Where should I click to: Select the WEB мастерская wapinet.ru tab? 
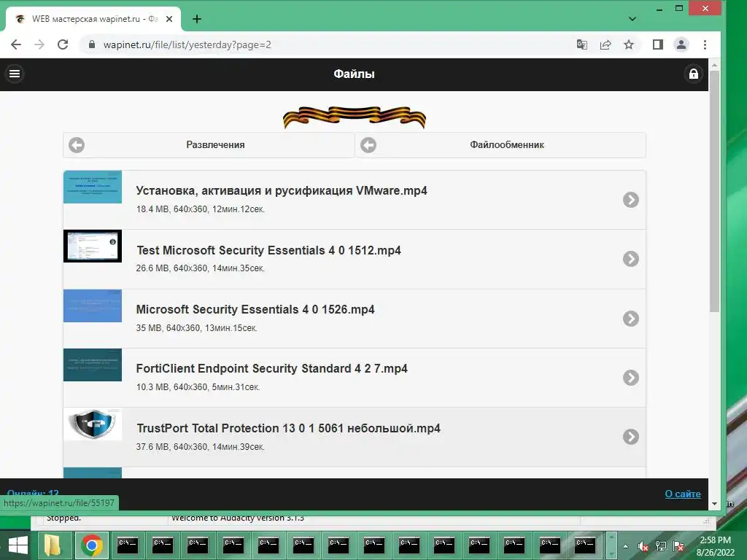click(93, 19)
